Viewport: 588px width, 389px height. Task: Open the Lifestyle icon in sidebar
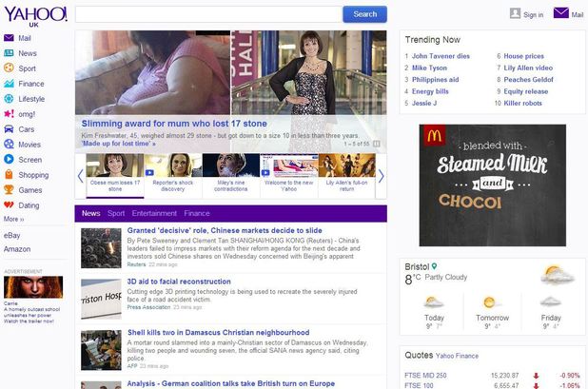tap(9, 99)
